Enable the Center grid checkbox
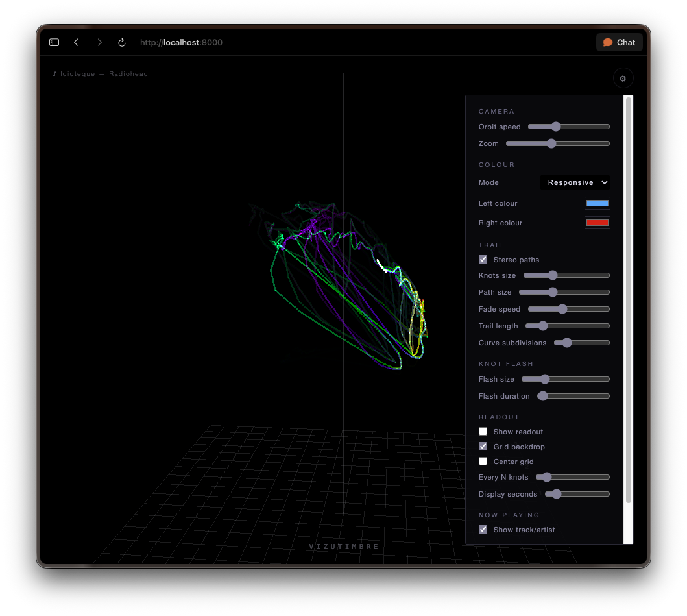The height and width of the screenshot is (616, 687). pyautogui.click(x=483, y=462)
